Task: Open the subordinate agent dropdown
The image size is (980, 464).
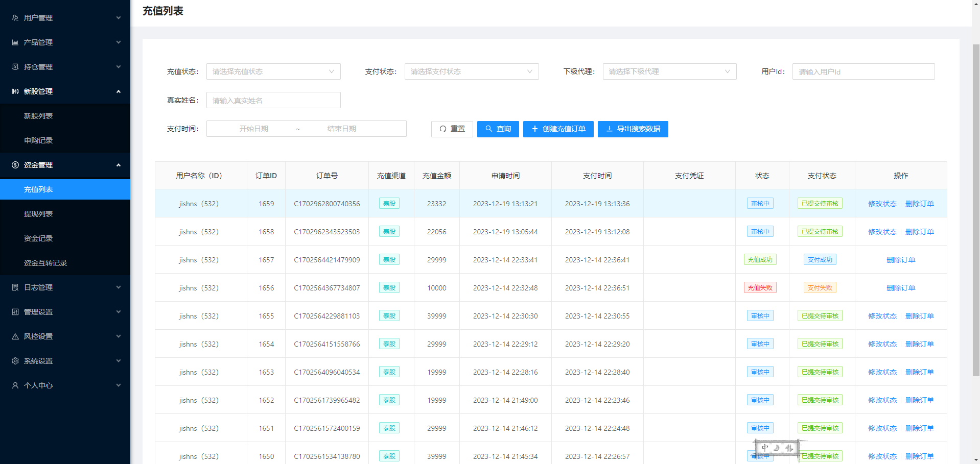Action: pos(669,71)
